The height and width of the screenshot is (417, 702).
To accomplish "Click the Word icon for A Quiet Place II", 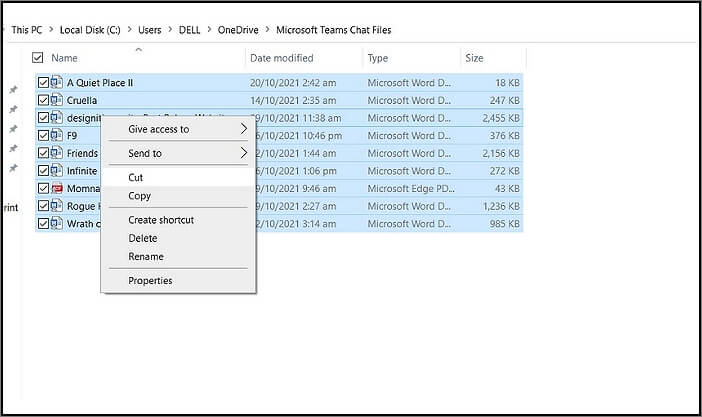I will pos(57,82).
